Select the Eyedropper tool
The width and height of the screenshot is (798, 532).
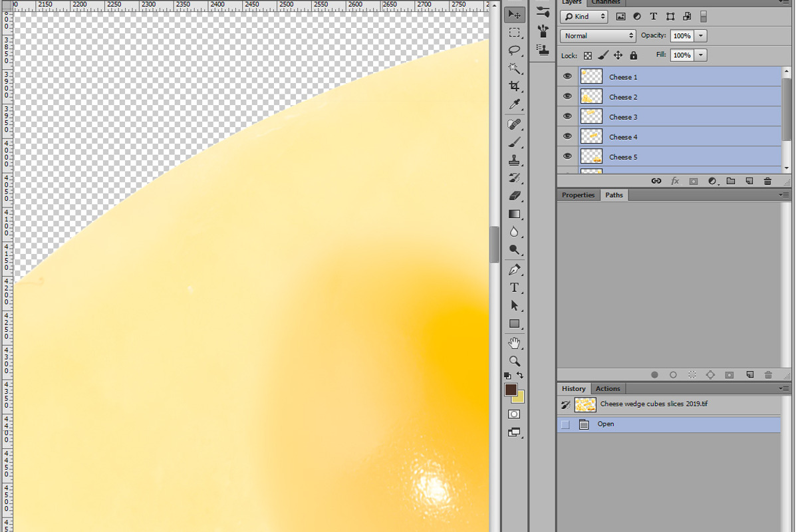click(514, 104)
